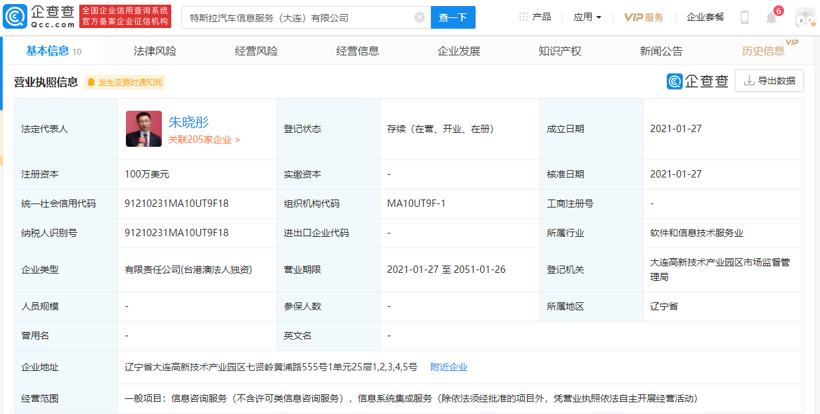Viewport: 820px width, 414px height.
Task: Open the user avatar at top right
Action: [x=806, y=17]
